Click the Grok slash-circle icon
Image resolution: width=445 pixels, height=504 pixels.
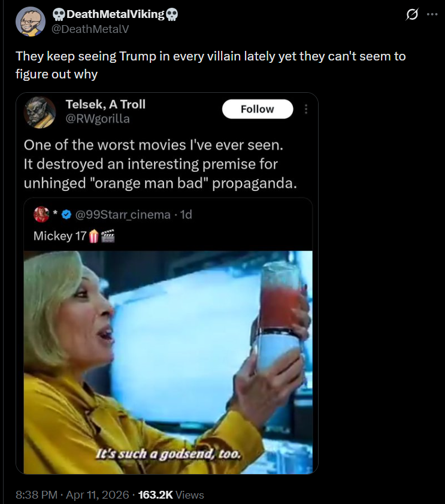(412, 14)
